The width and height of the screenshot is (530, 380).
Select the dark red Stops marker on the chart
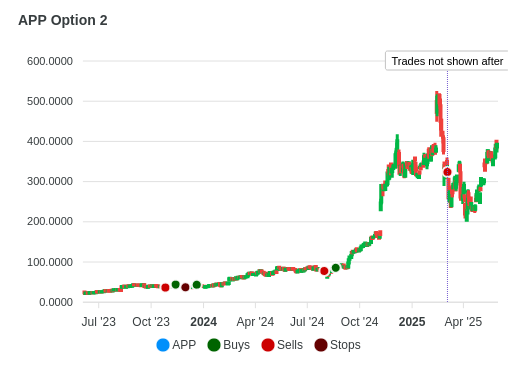(185, 287)
